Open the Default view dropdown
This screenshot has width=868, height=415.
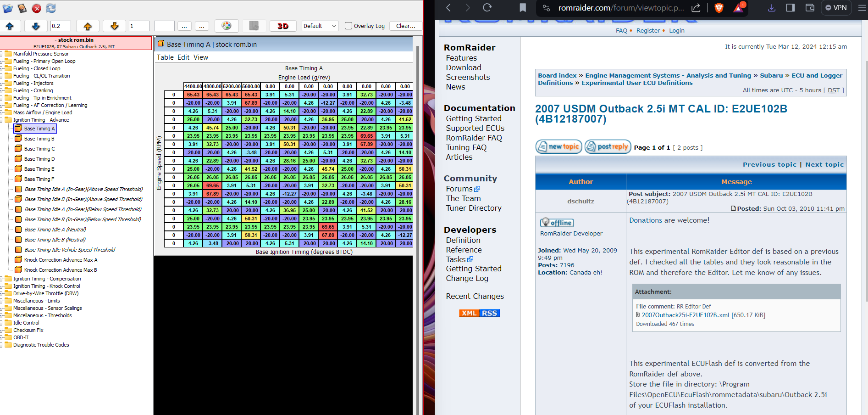[320, 26]
